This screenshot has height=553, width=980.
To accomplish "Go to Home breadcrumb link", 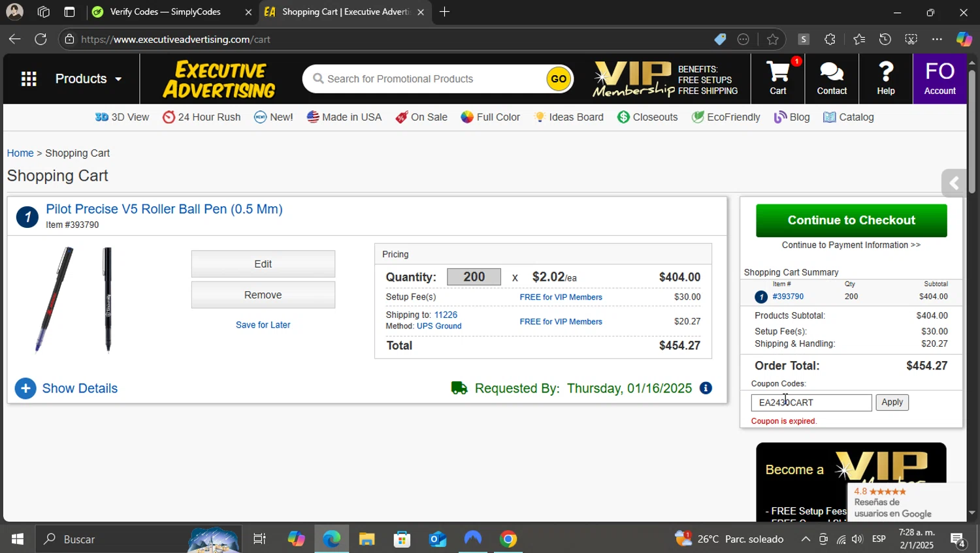I will (x=20, y=153).
